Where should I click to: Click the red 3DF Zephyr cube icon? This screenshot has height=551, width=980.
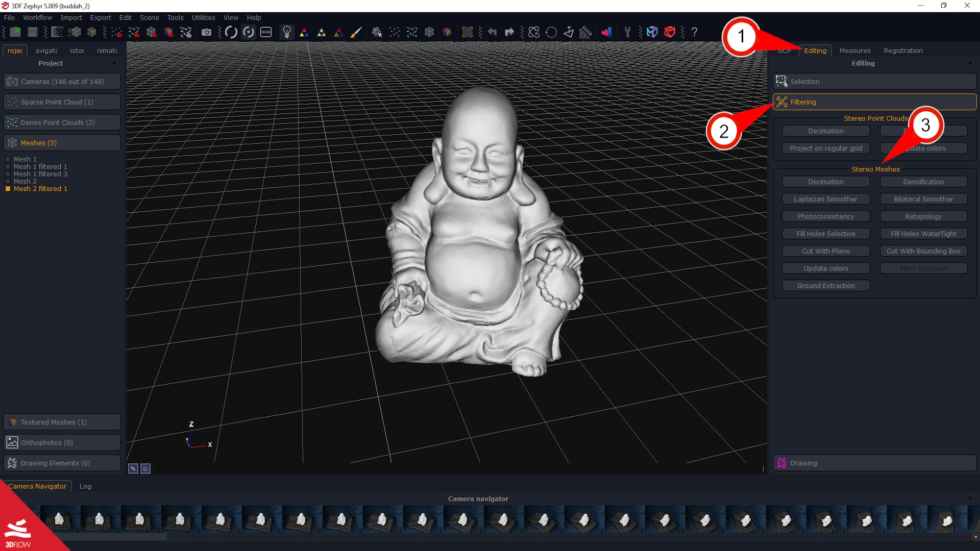670,32
